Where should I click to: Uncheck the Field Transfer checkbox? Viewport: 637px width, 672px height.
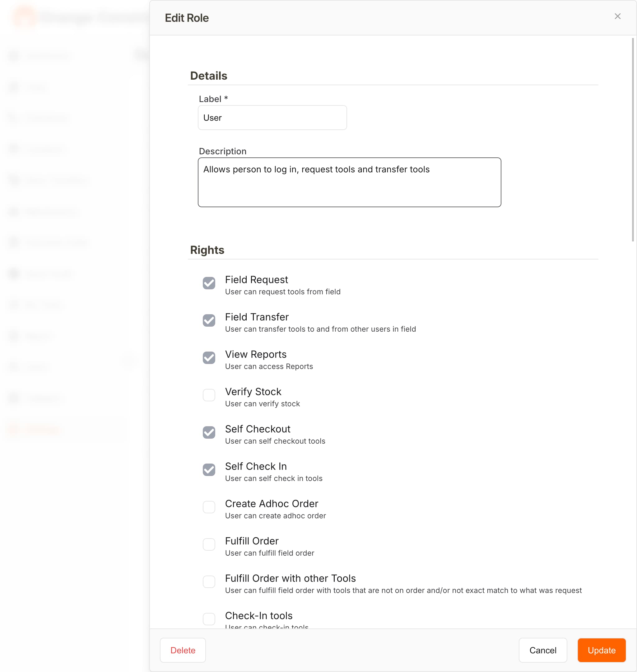coord(209,320)
